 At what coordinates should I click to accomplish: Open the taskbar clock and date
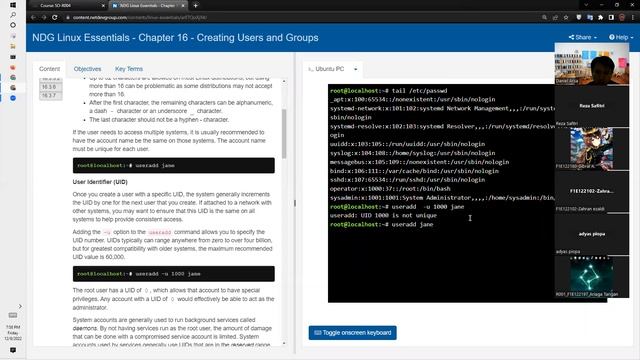pos(13,333)
